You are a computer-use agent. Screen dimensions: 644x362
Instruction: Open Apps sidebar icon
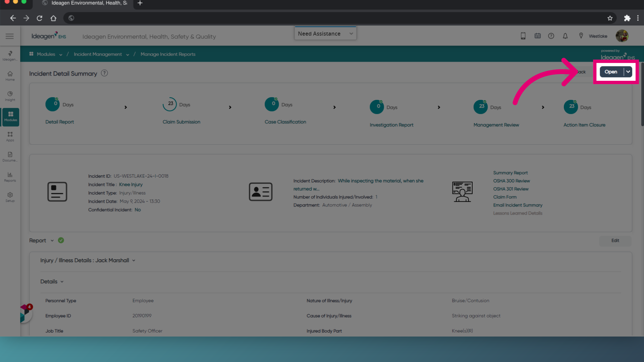(10, 136)
